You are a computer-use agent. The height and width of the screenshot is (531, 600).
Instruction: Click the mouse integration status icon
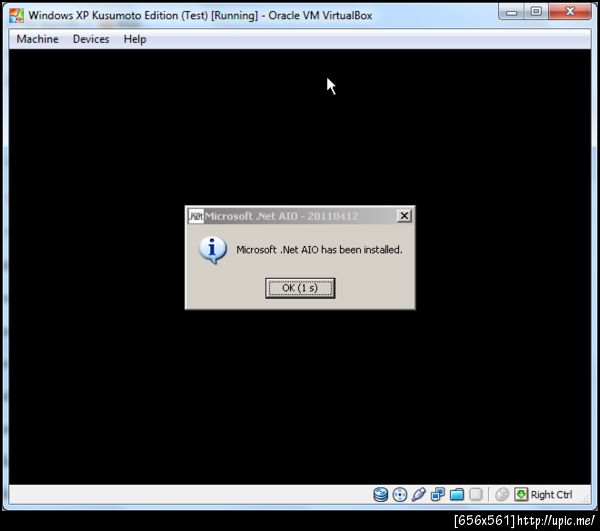pos(502,494)
